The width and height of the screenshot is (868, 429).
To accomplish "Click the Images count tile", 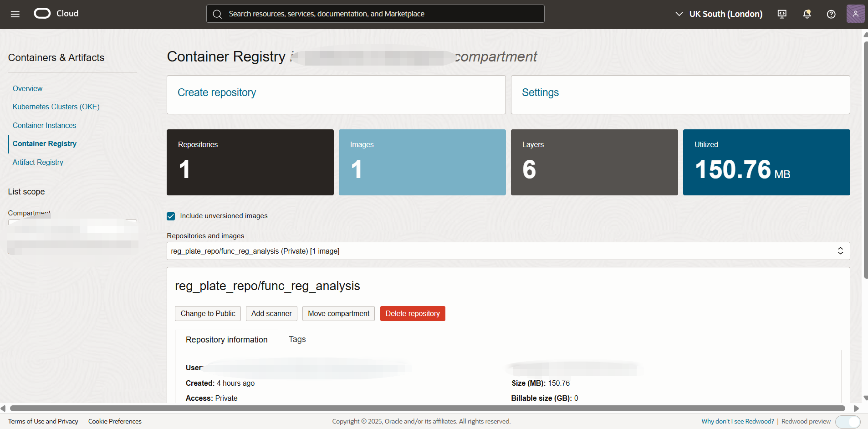I will tap(422, 162).
